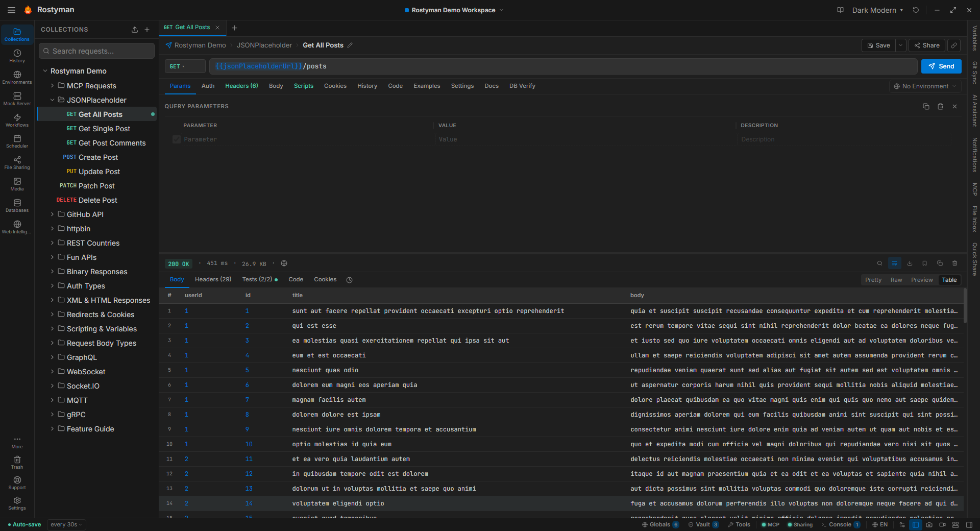Open the Rostyman Demo Workspace switcher
Viewport: 980px width, 531px height.
[454, 10]
